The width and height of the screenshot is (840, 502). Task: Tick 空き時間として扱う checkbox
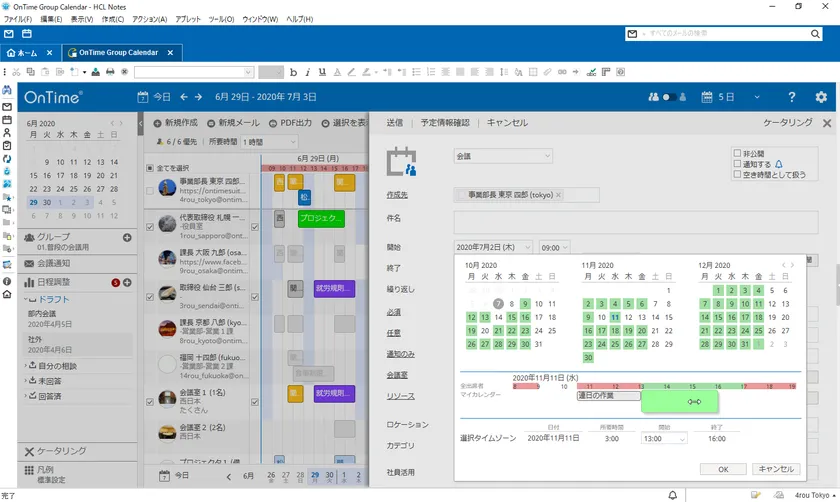pyautogui.click(x=737, y=175)
